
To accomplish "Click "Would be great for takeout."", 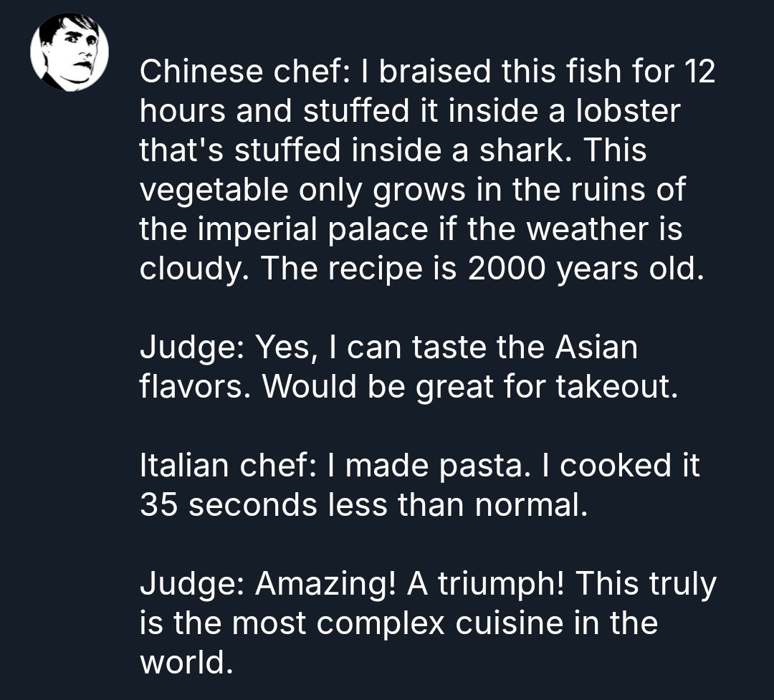I will [x=469, y=388].
